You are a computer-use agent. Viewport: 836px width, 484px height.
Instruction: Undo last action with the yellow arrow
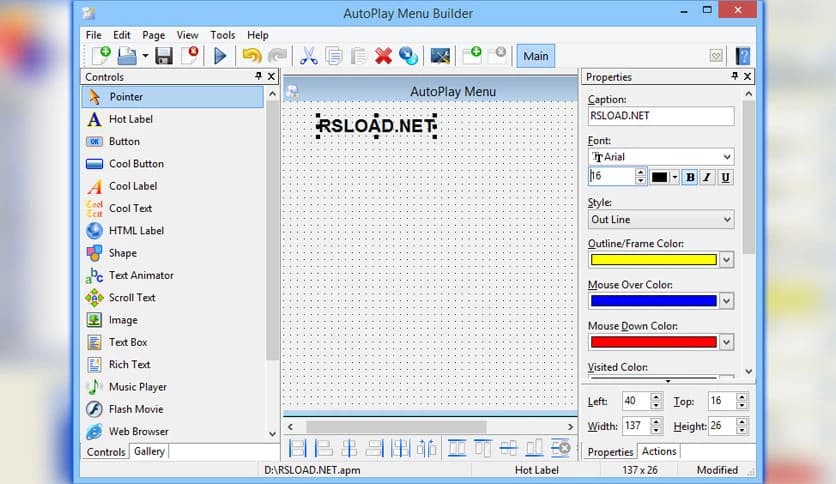coord(251,55)
